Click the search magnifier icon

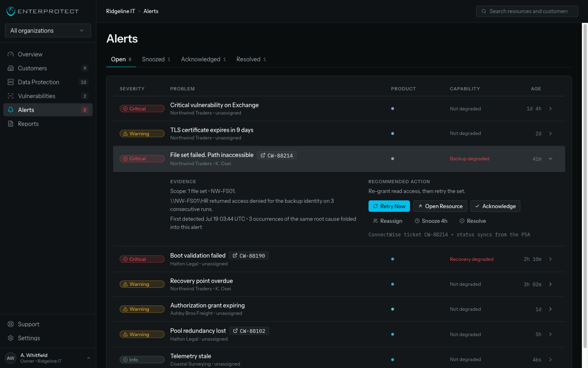(x=484, y=11)
